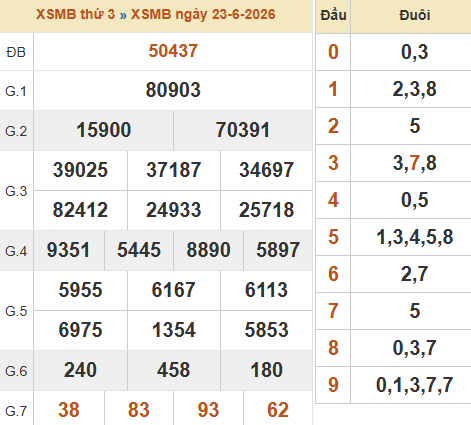471x425 pixels.
Task: Click the Đuôi column header
Action: coord(415,15)
